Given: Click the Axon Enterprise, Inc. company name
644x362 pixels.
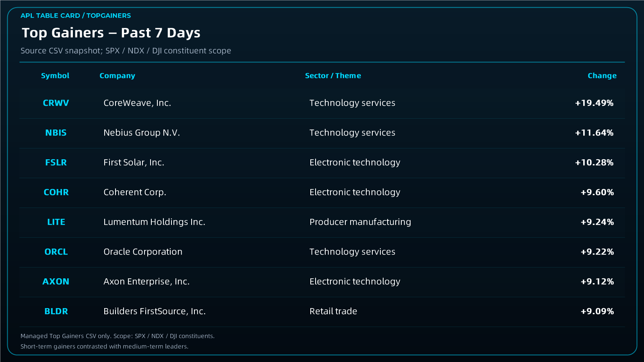Looking at the screenshot, I should (147, 282).
